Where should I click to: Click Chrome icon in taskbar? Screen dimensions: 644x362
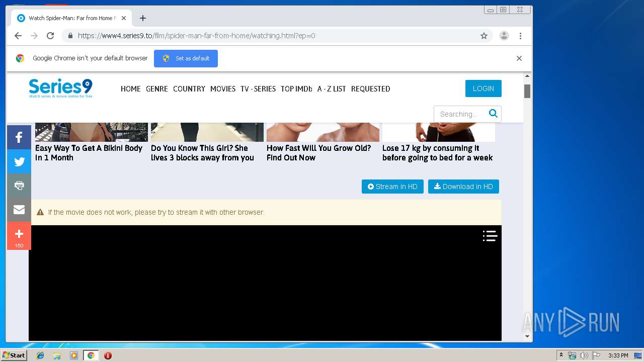(x=91, y=355)
